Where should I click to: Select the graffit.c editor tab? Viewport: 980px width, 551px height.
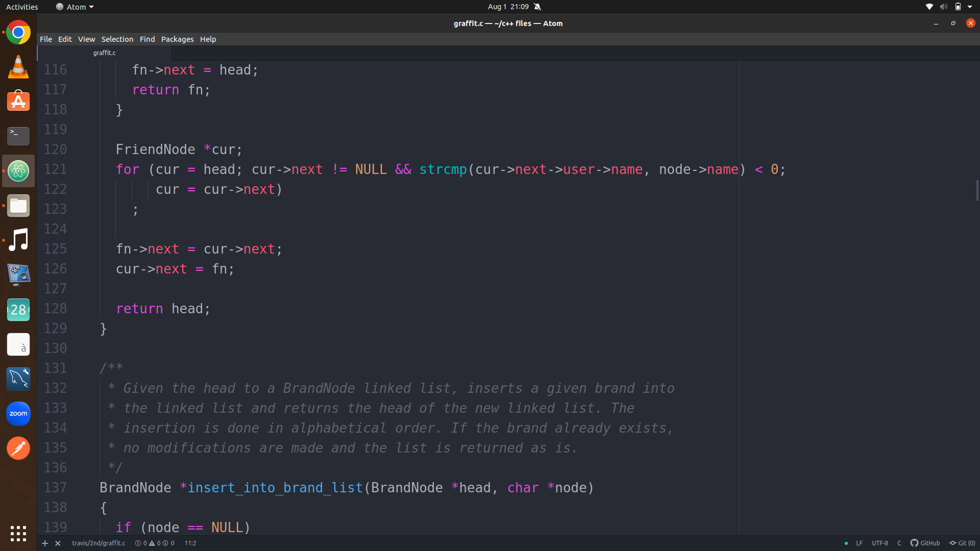(x=104, y=53)
